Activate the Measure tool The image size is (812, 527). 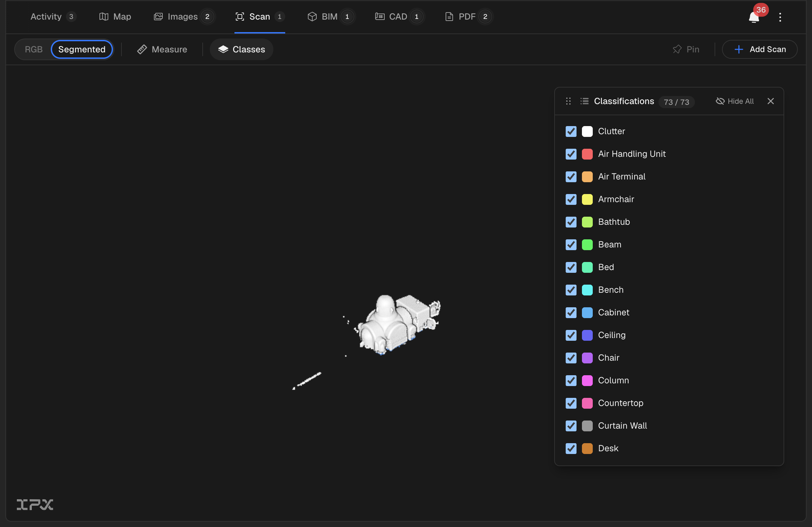162,49
